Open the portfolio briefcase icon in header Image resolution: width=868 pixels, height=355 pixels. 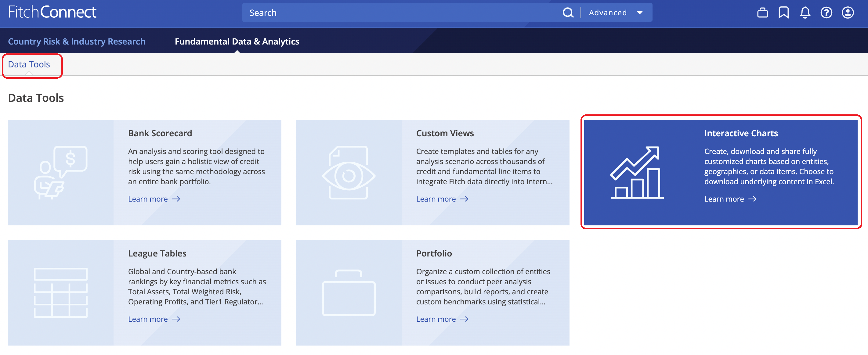(762, 13)
